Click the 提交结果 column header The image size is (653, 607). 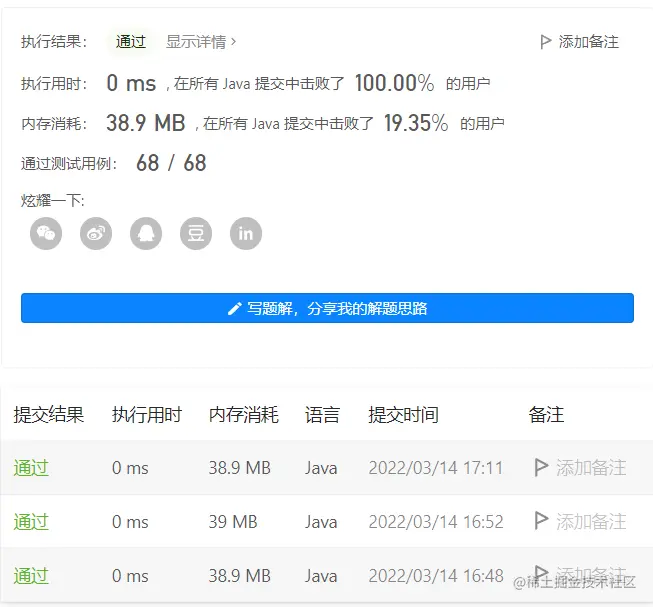(49, 415)
